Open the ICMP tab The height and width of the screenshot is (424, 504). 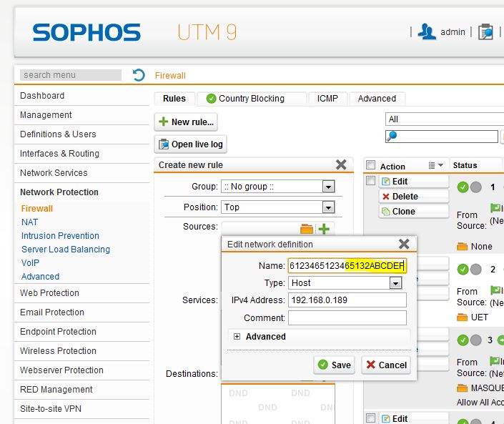click(x=327, y=99)
